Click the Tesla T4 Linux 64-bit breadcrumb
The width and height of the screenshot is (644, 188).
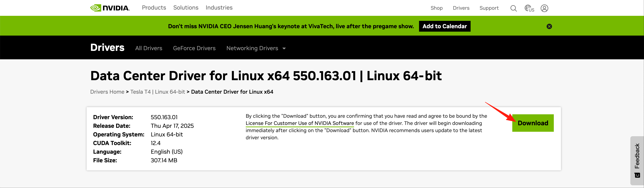click(x=158, y=92)
